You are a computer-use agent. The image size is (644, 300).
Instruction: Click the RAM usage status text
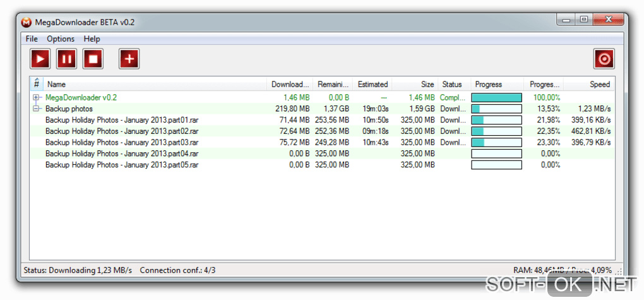tap(563, 270)
